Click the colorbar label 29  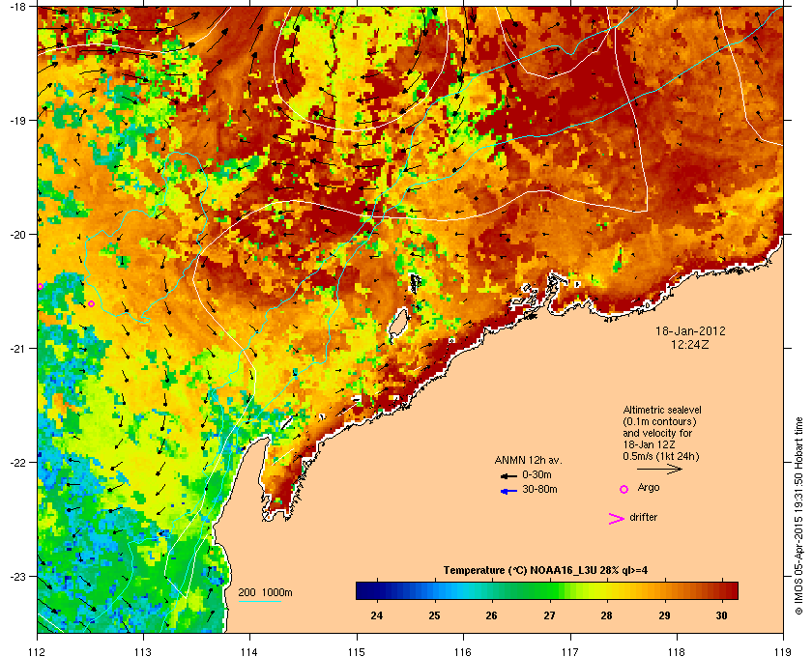coord(664,615)
